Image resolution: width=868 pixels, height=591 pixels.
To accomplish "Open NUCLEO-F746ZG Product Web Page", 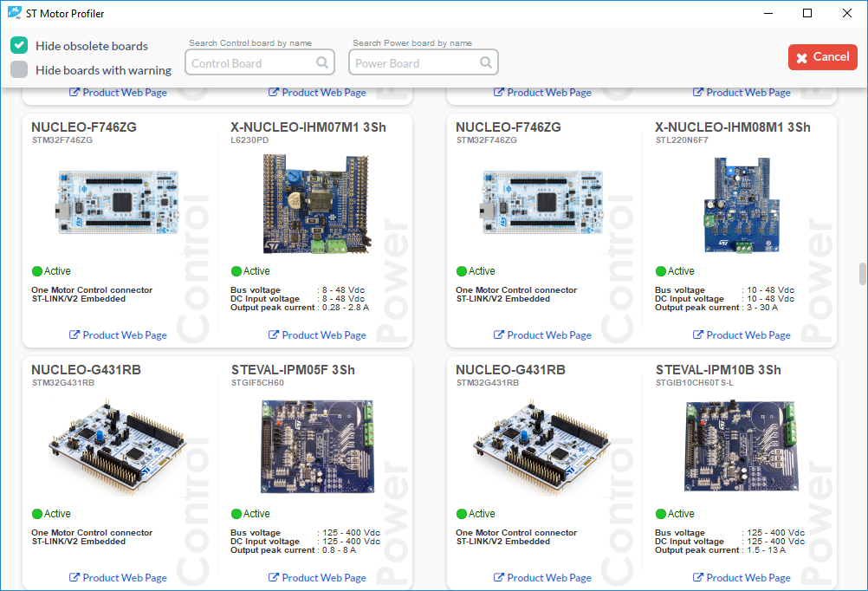I will click(118, 335).
